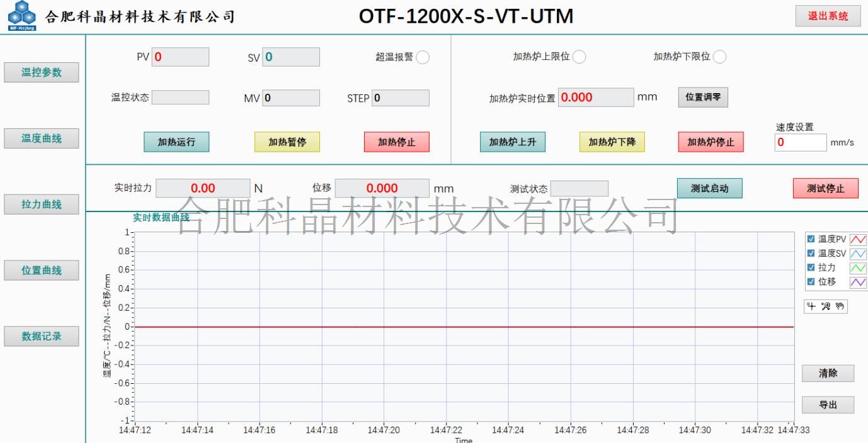Viewport: 868px width, 443px height.
Task: Toggle the 拉力 plot visibility checkbox
Action: tap(811, 268)
